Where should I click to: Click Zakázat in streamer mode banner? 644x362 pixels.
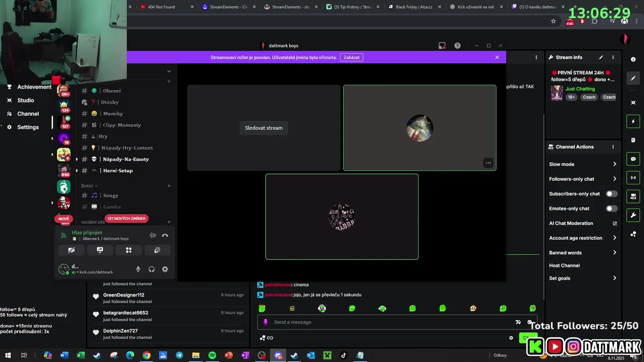coord(352,57)
